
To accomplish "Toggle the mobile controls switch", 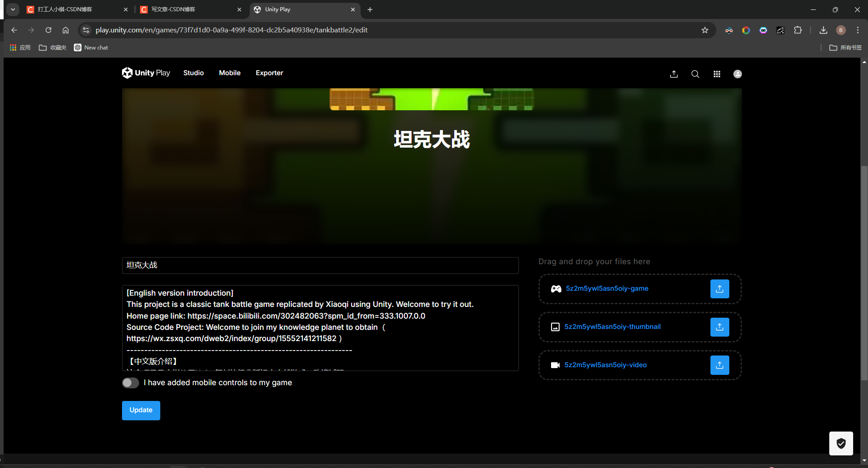I will pos(131,383).
